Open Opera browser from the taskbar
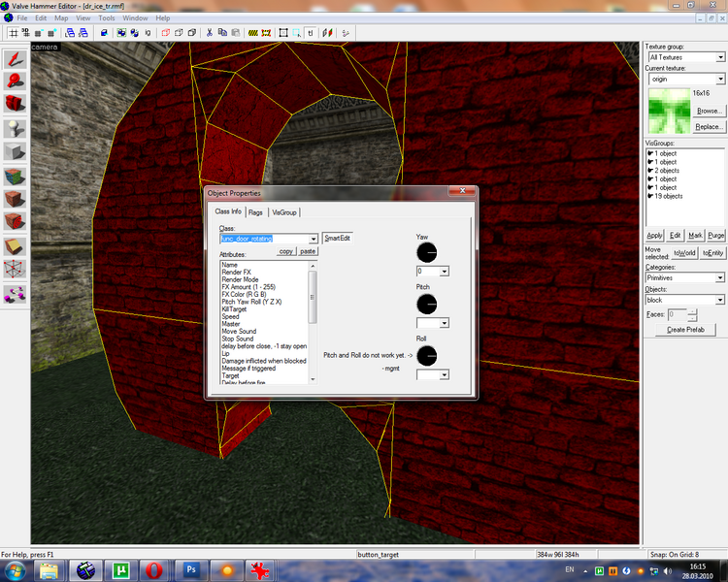This screenshot has height=582, width=728. [154, 570]
